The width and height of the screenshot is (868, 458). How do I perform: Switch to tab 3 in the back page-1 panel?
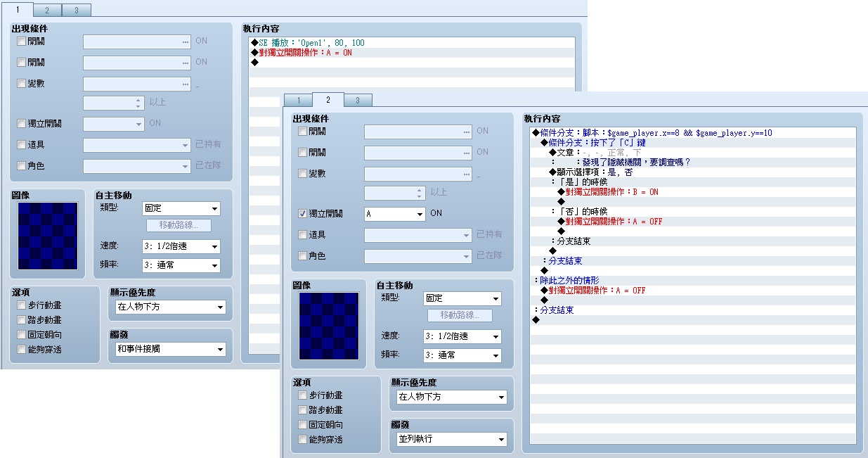point(76,11)
